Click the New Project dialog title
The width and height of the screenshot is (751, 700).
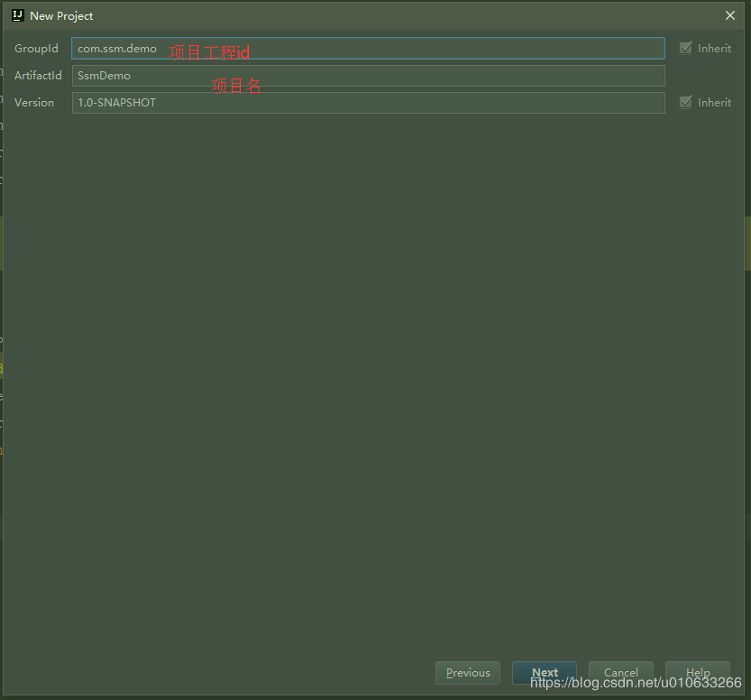click(x=60, y=15)
